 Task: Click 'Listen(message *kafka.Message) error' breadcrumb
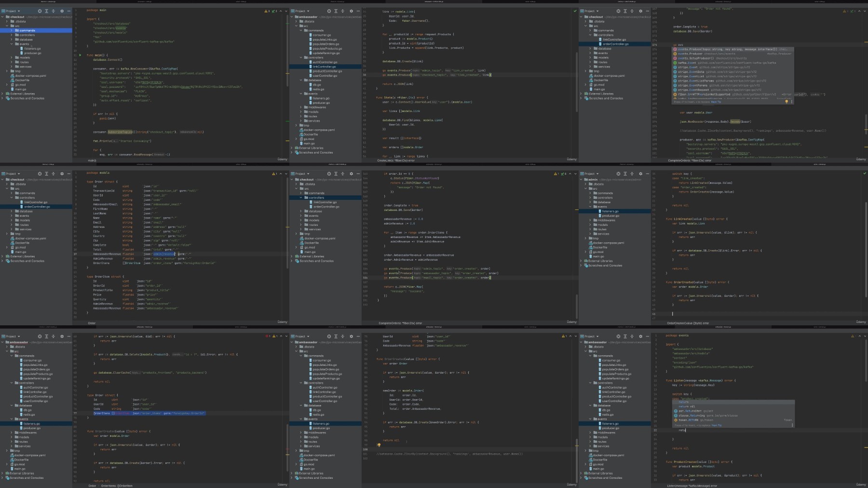(x=692, y=486)
